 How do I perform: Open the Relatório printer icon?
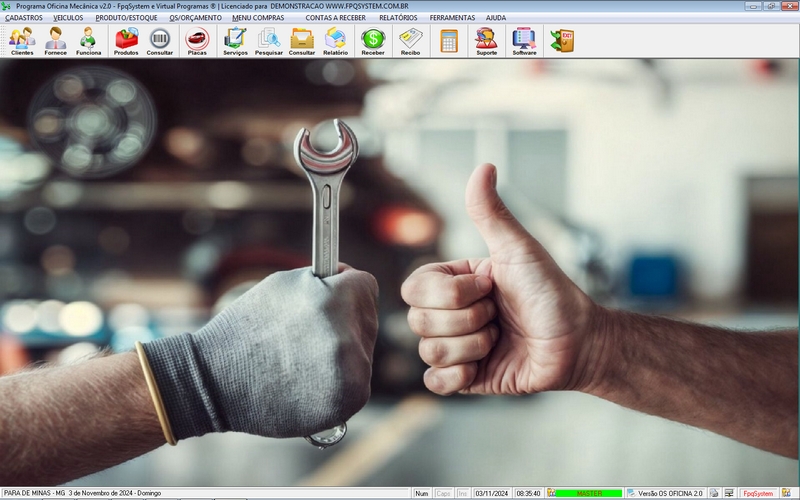[335, 41]
